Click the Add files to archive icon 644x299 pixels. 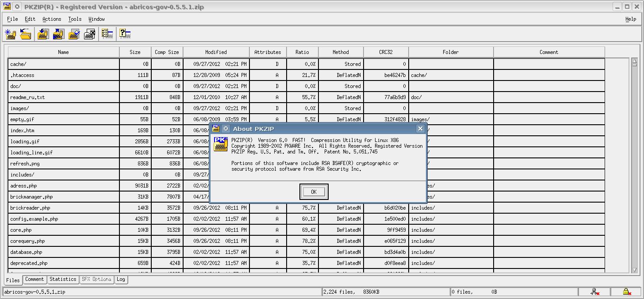coord(43,34)
